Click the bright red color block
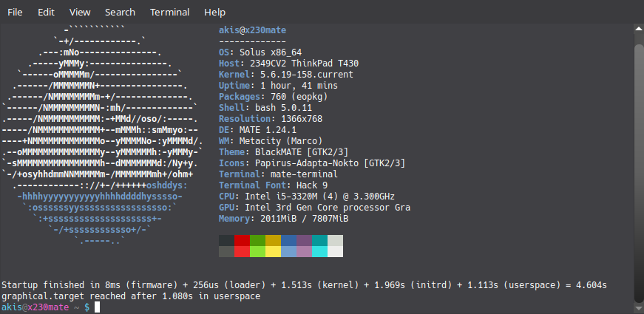 [243, 252]
